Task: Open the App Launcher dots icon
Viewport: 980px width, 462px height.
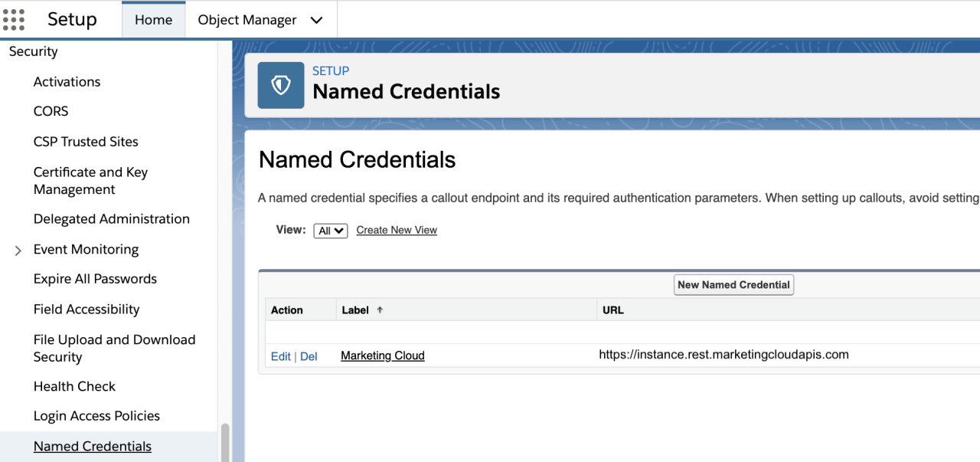Action: [14, 19]
